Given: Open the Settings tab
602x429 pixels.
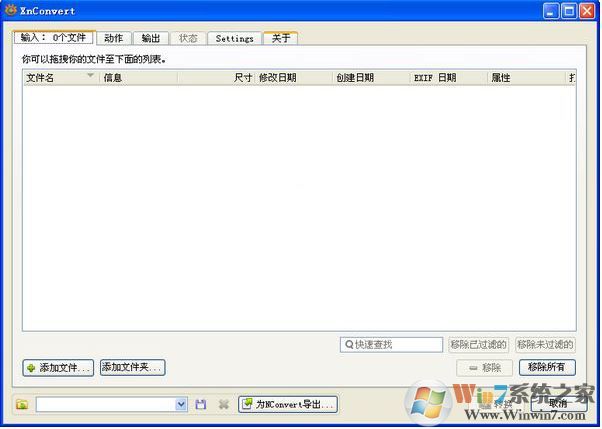Looking at the screenshot, I should point(234,38).
